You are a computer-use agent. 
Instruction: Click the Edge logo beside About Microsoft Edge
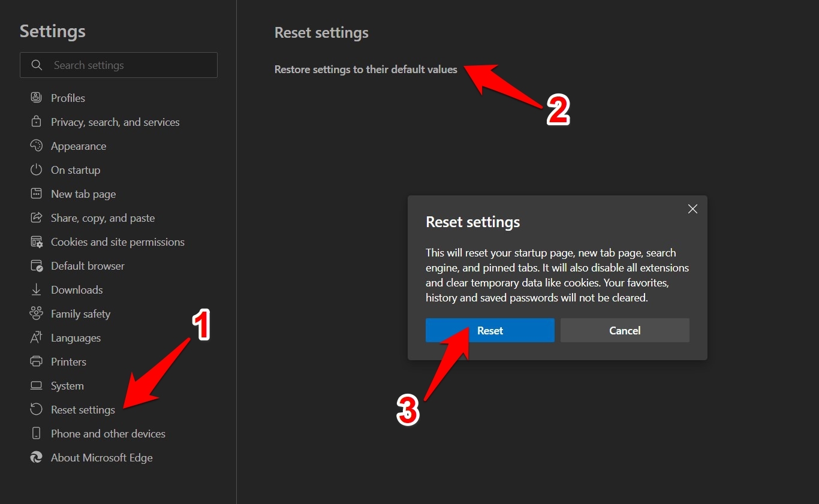tap(36, 457)
